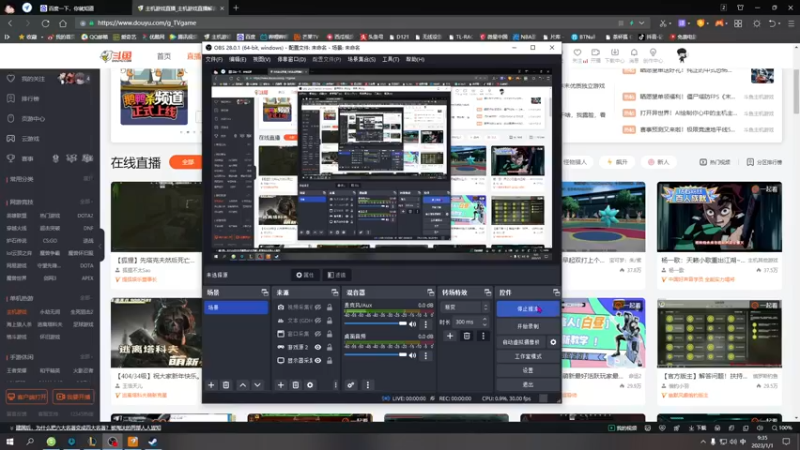
Task: Pop out the Audio Mixer dock using its float icon
Action: pyautogui.click(x=430, y=292)
